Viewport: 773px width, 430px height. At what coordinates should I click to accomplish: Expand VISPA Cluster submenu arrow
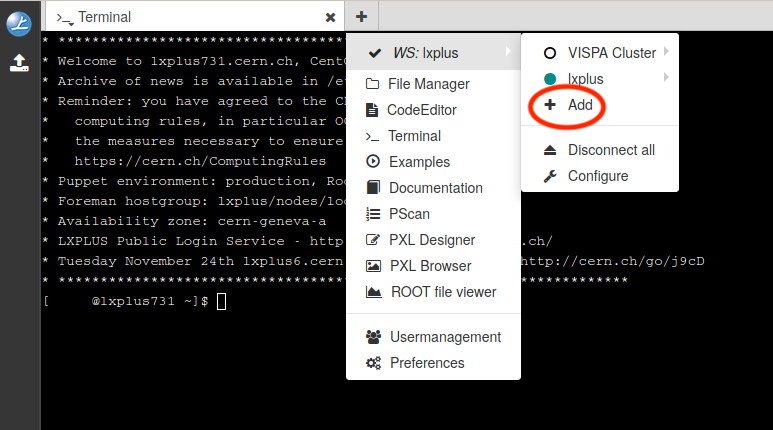tap(666, 52)
